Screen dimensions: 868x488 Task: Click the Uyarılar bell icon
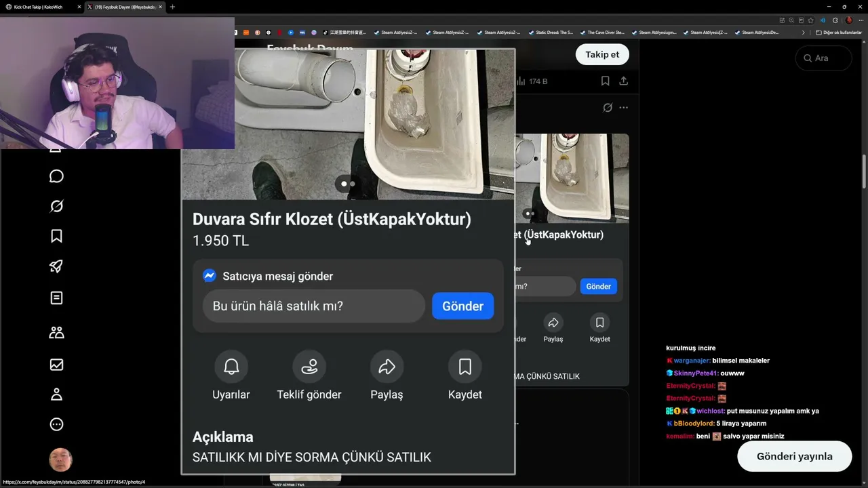(231, 367)
